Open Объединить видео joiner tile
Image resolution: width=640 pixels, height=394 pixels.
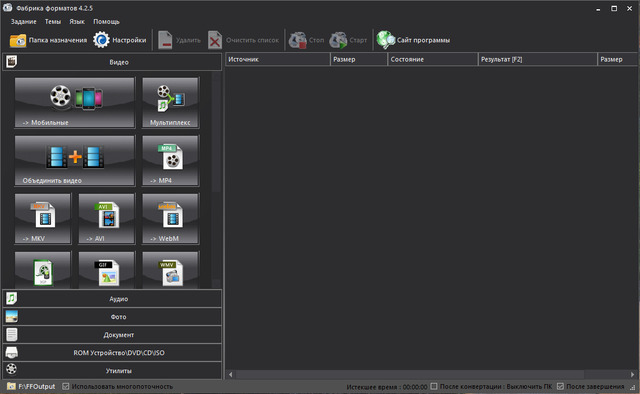click(x=75, y=160)
